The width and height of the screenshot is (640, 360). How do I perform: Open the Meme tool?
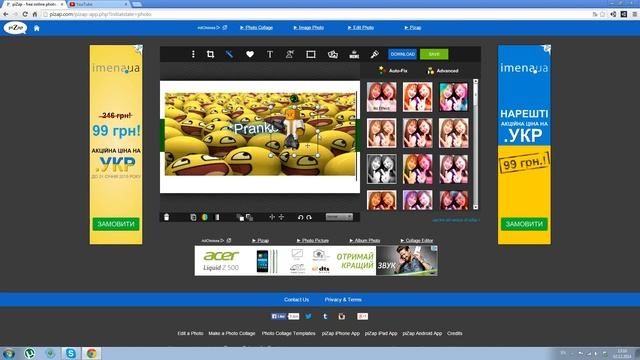[x=354, y=54]
